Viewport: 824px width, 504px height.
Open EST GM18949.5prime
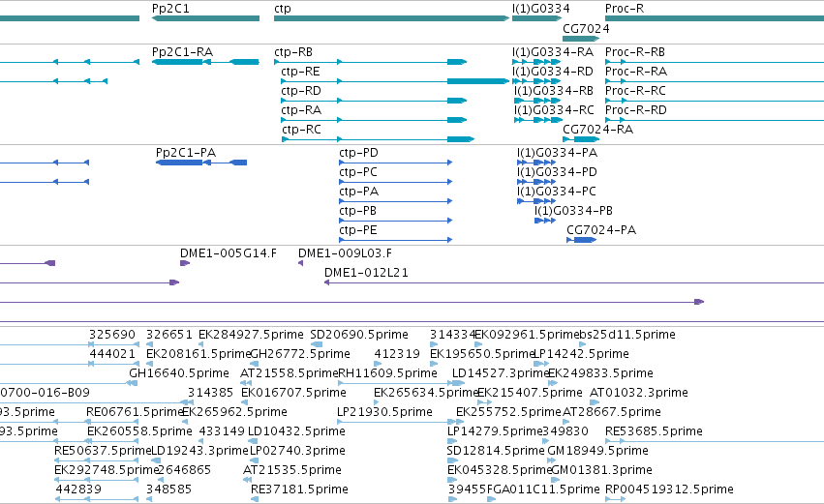click(x=598, y=452)
